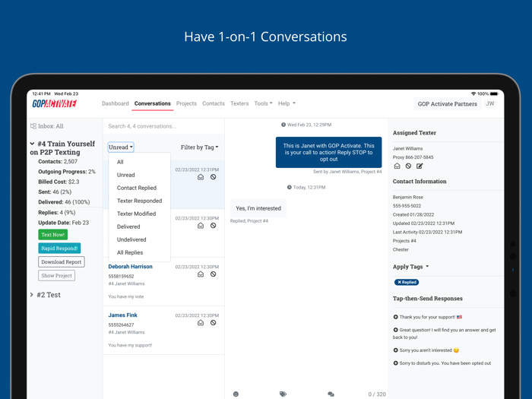Go to the Dashboard tab
The width and height of the screenshot is (532, 399).
click(x=116, y=103)
